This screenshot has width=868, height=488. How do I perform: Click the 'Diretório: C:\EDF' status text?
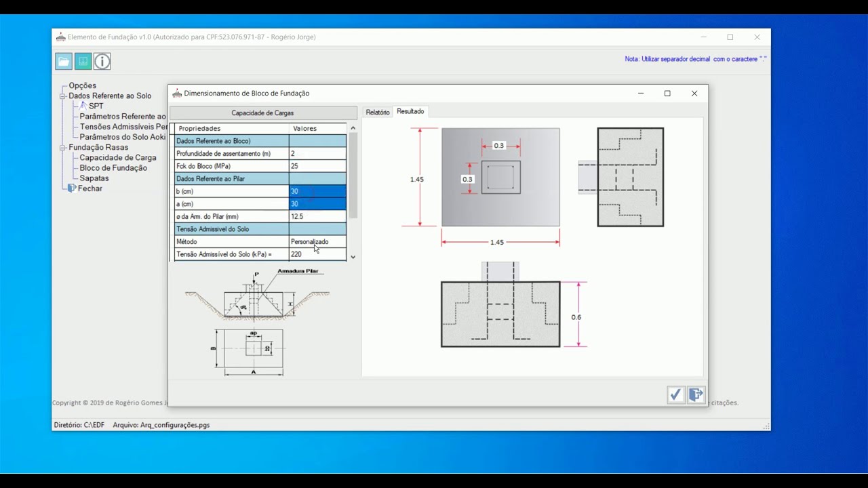click(79, 426)
